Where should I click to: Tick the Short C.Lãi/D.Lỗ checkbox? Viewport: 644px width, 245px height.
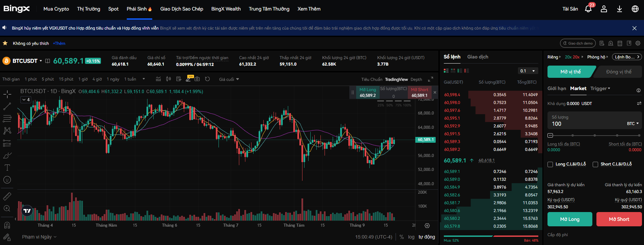pyautogui.click(x=595, y=164)
